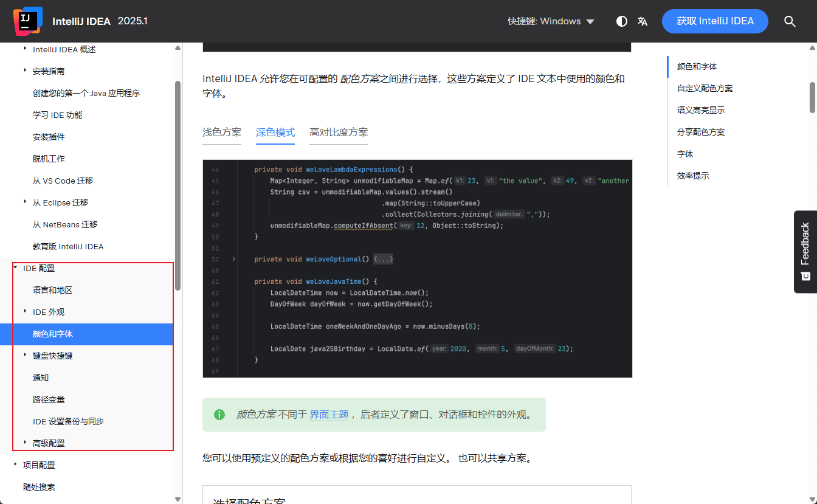This screenshot has height=504, width=817.
Task: Select the 高对比度方案 tab
Action: pos(338,133)
